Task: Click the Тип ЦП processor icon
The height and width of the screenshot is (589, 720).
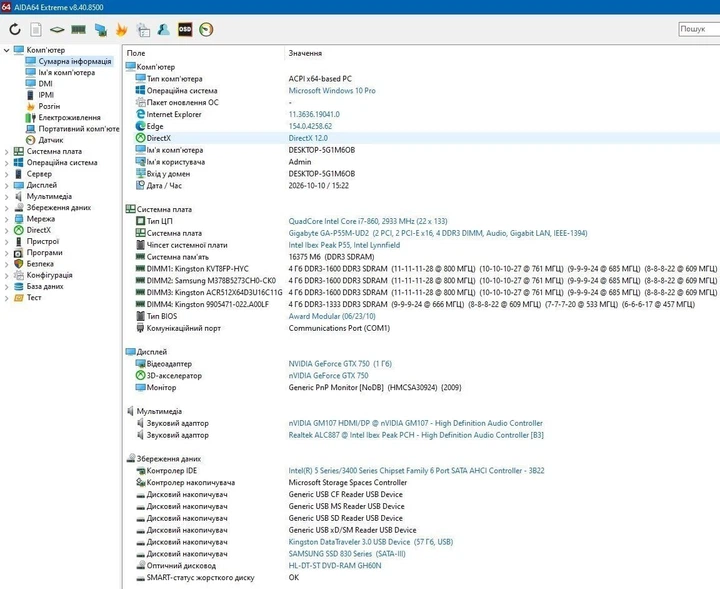Action: point(141,221)
